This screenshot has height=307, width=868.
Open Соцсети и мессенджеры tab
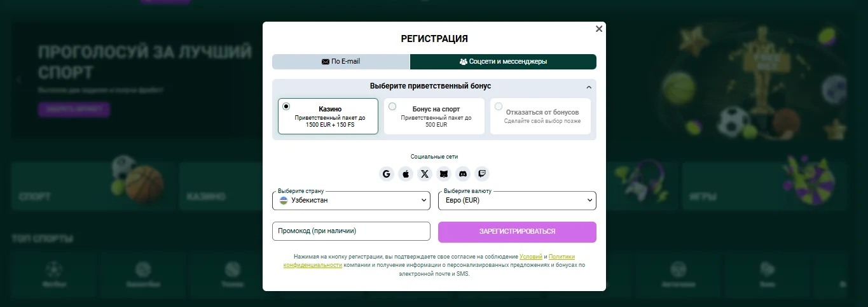(503, 62)
